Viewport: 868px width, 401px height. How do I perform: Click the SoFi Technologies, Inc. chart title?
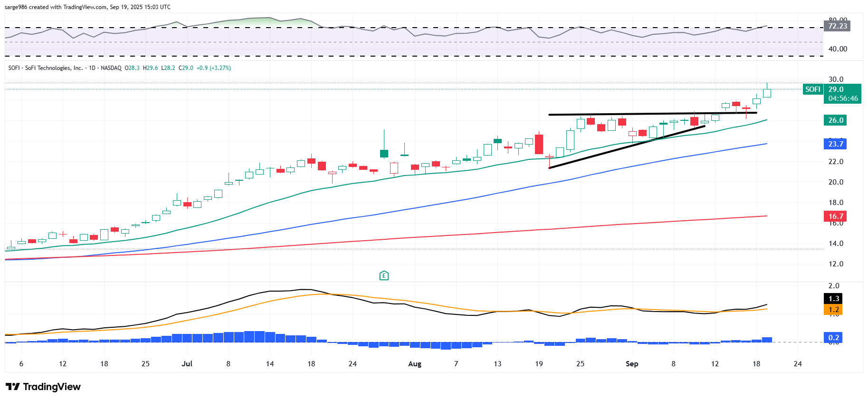point(54,68)
